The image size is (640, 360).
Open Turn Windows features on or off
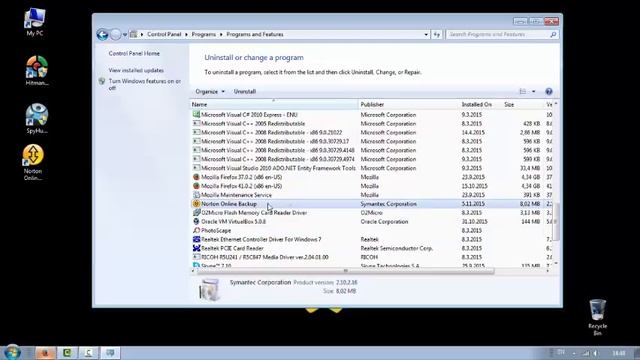144,84
